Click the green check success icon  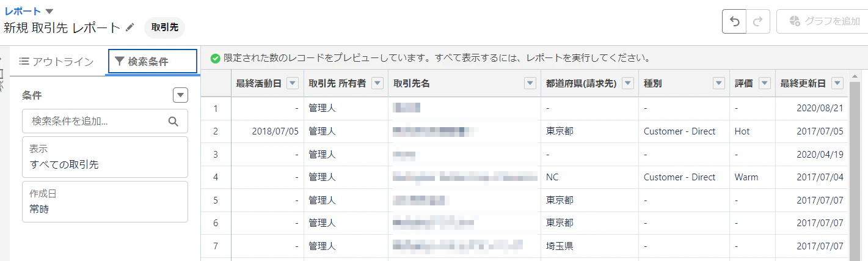[215, 59]
